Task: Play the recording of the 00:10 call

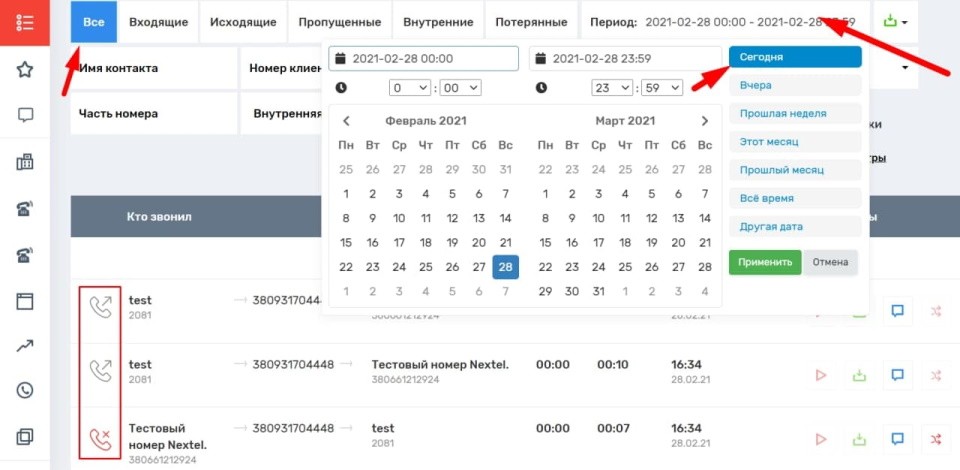Action: [x=821, y=375]
